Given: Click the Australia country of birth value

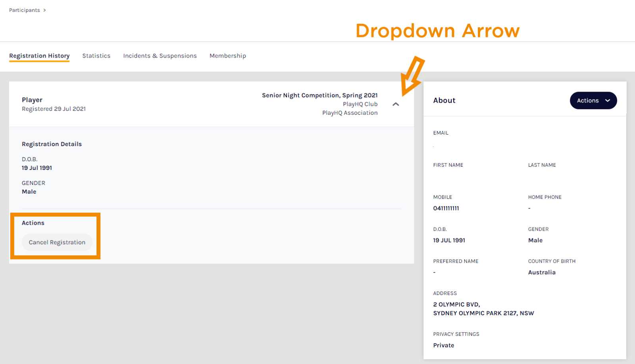Looking at the screenshot, I should 541,272.
